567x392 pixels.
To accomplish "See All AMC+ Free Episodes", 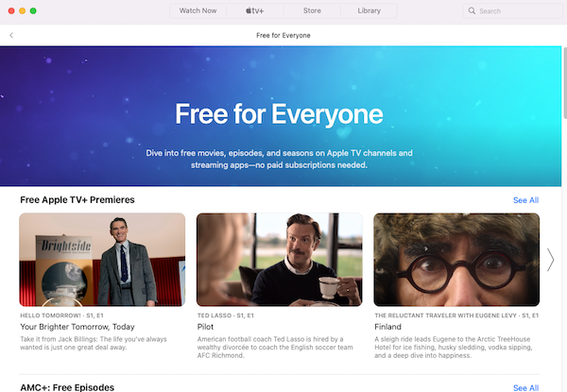I will tap(525, 387).
